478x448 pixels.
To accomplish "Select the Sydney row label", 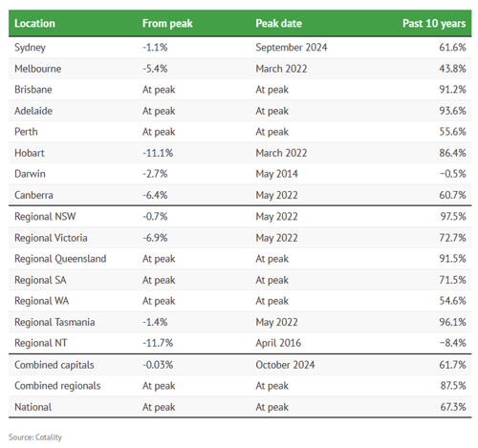I will point(30,48).
